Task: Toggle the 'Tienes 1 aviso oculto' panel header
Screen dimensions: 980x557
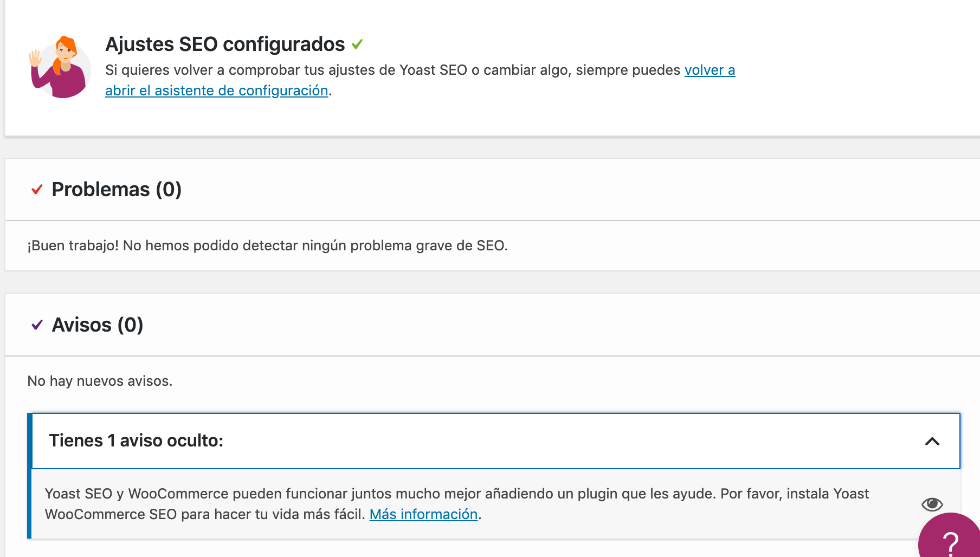Action: [x=495, y=441]
